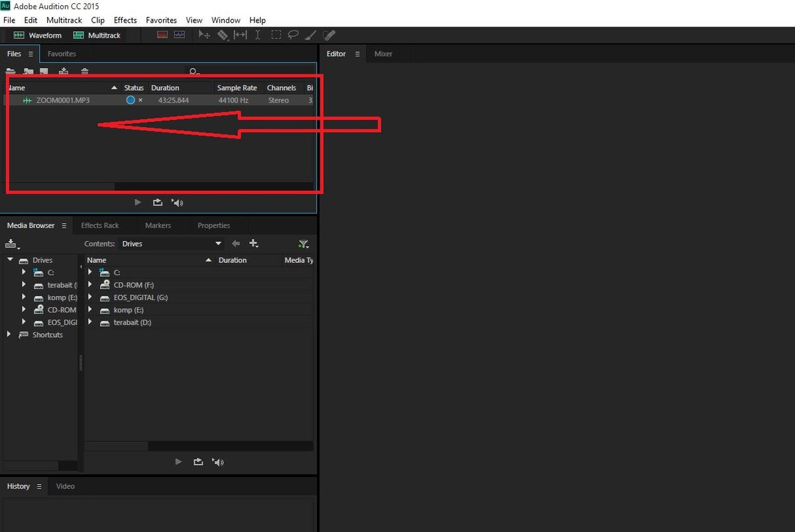Expand C: in the Drives tree
The image size is (795, 532).
(x=24, y=272)
